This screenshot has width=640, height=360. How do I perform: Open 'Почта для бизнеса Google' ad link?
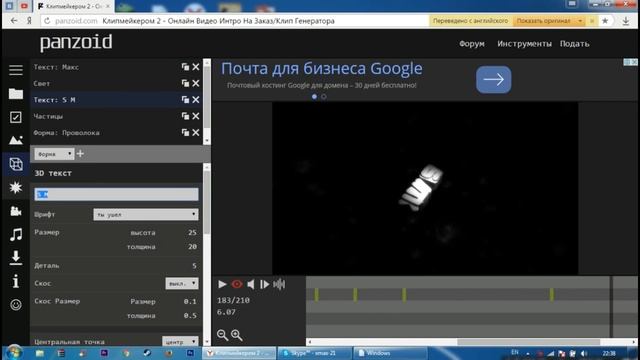point(322,69)
